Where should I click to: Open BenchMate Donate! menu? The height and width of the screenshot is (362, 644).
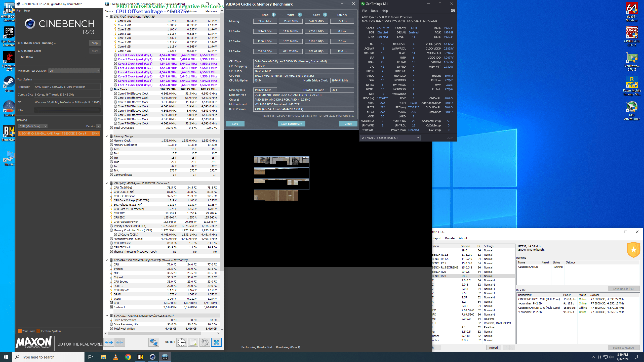click(450, 238)
